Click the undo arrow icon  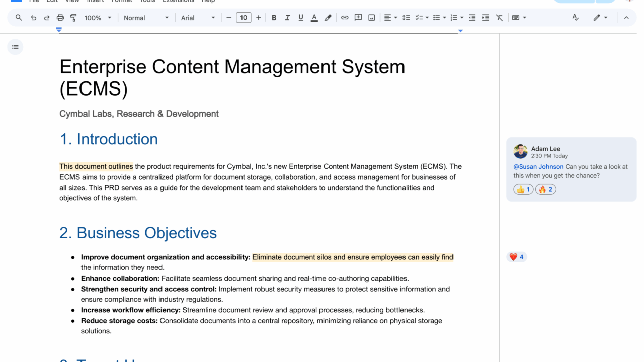[x=33, y=18]
